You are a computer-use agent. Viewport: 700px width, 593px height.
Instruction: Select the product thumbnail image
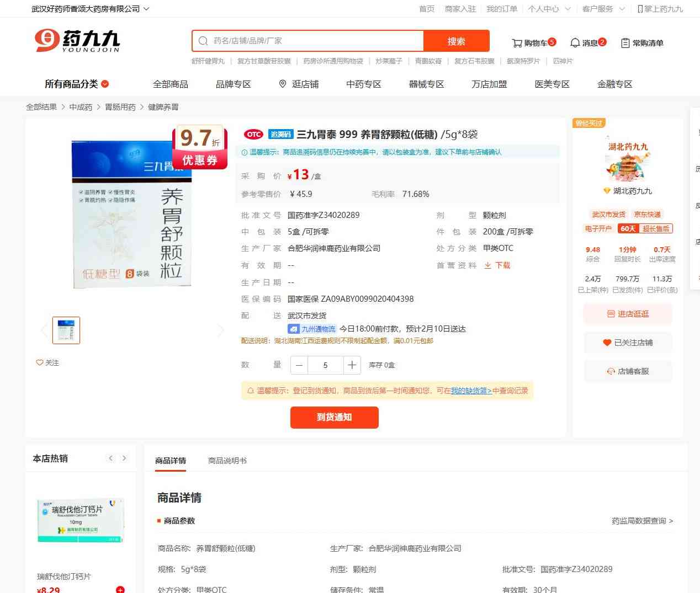pos(66,330)
